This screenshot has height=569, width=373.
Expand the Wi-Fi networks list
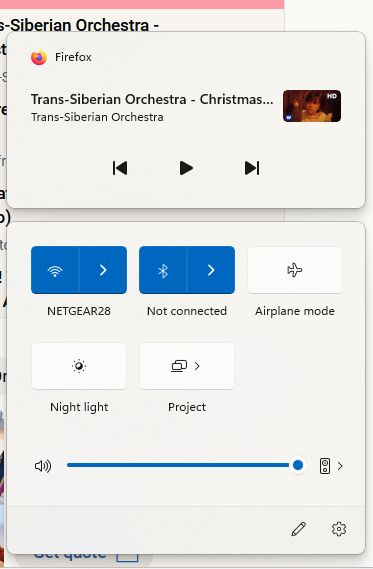pos(103,270)
